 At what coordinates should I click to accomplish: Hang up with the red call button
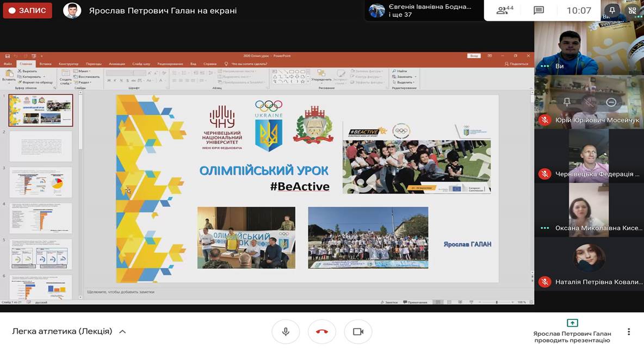pos(321,332)
